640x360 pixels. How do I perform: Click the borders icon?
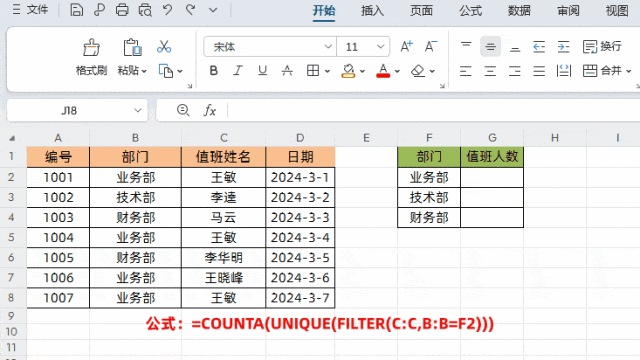click(x=313, y=71)
